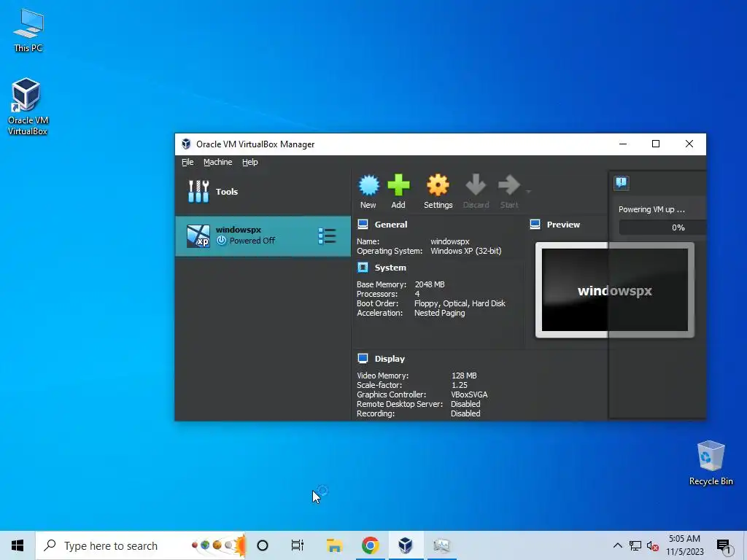Click the System section header

pos(390,268)
